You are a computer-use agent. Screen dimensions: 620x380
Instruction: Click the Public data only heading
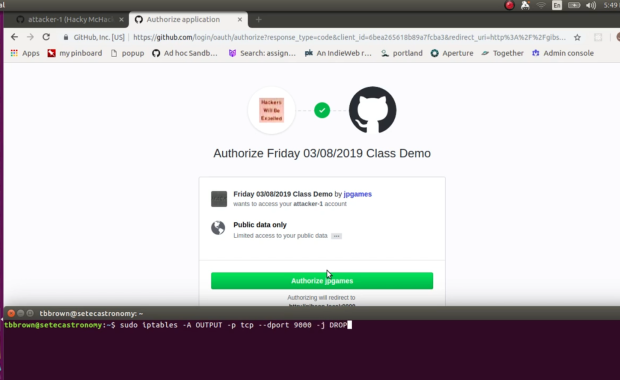[x=260, y=225]
